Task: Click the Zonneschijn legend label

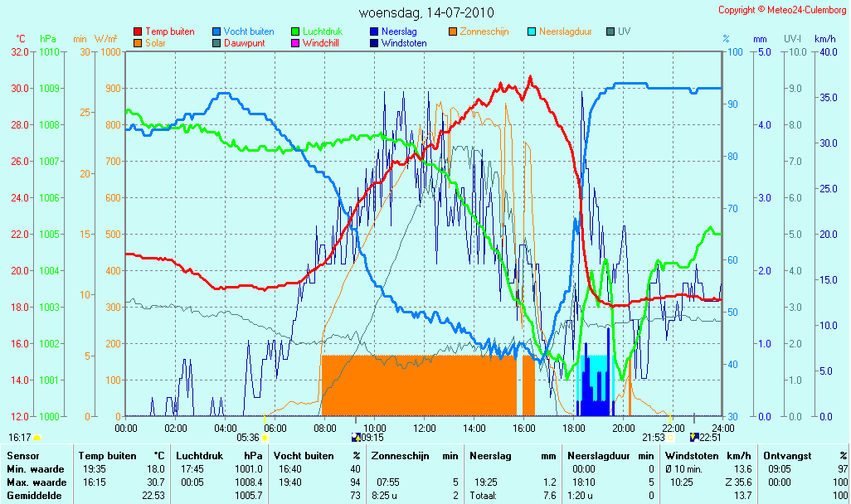Action: coord(484,32)
